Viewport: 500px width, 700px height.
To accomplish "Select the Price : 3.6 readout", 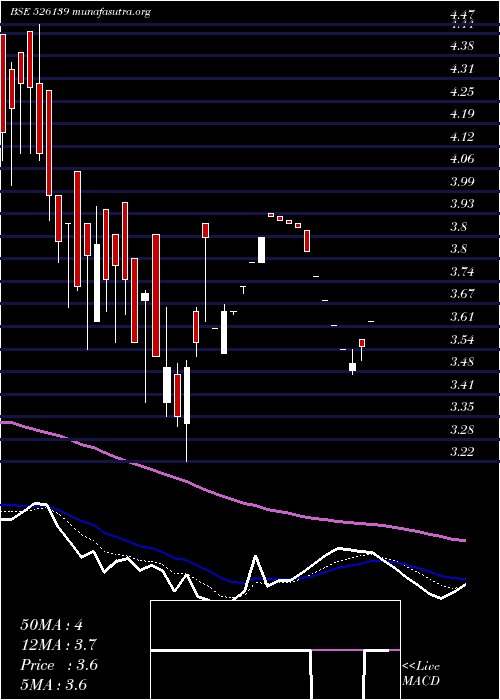I will [x=59, y=665].
